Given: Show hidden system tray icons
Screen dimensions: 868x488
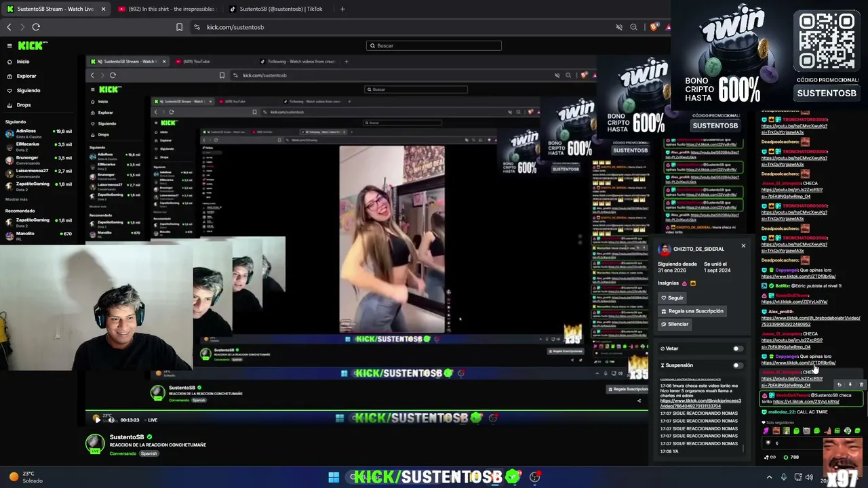Looking at the screenshot, I should (769, 477).
